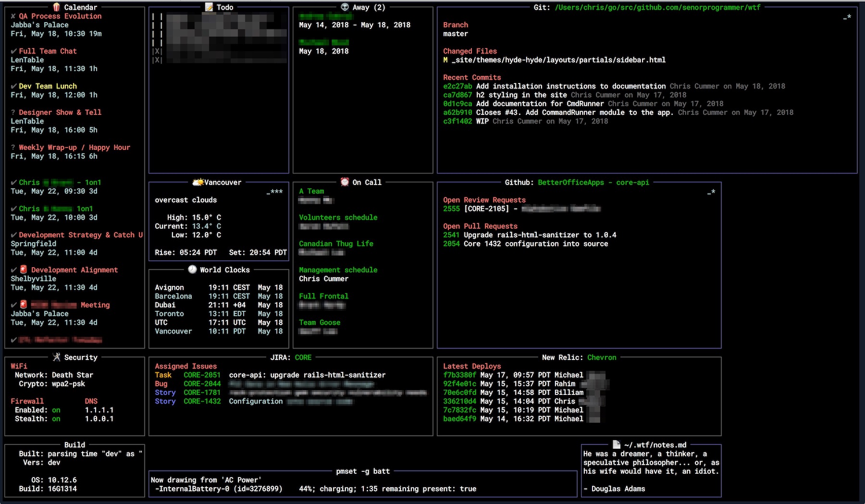Click the weather icon next to Vancouver
The image size is (865, 504).
(x=198, y=182)
